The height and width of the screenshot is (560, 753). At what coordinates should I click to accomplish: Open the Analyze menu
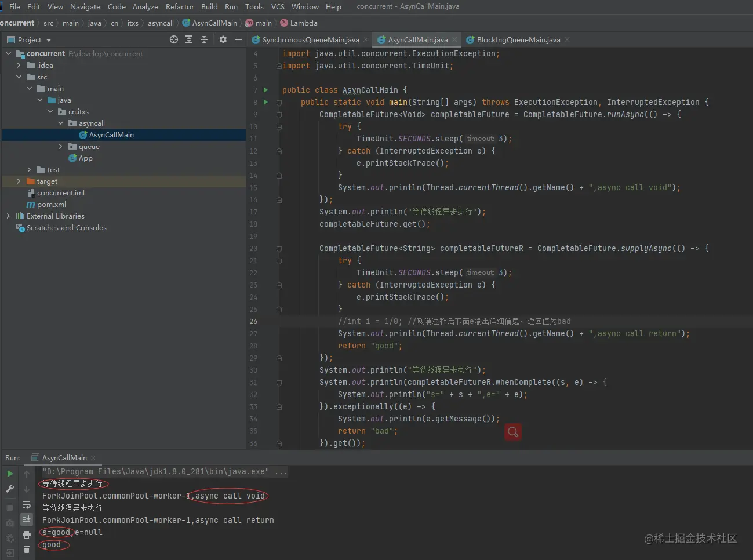click(x=145, y=6)
